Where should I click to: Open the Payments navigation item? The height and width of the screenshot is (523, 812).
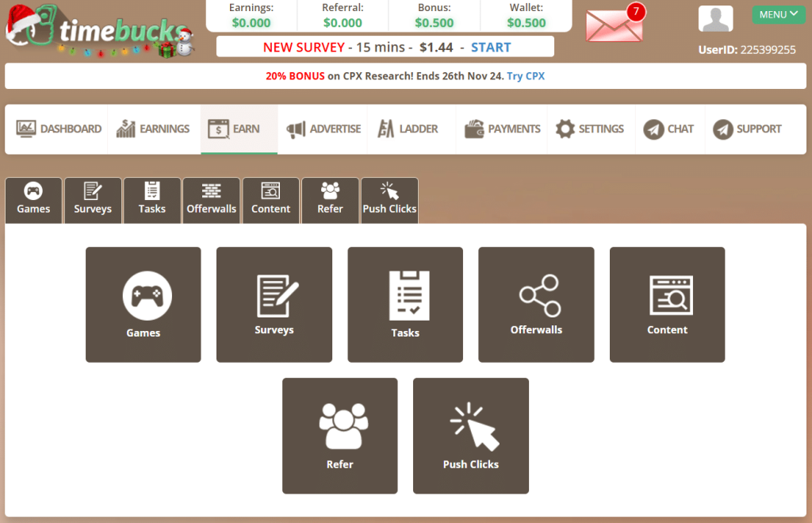pyautogui.click(x=502, y=129)
